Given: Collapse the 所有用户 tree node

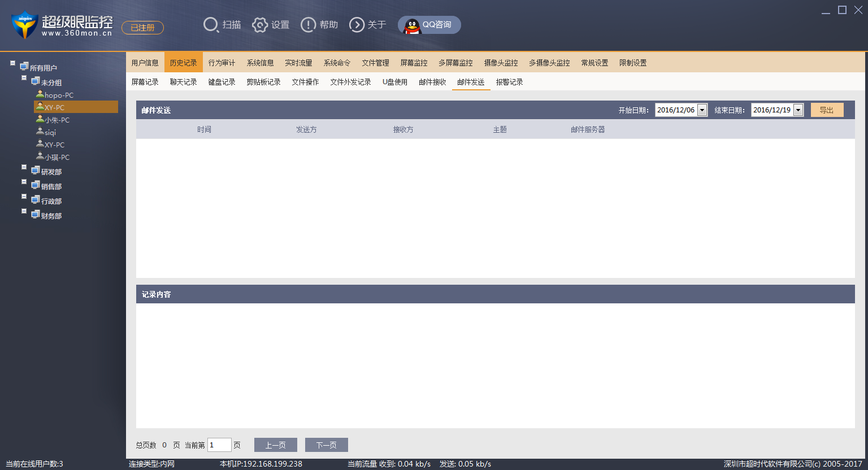Looking at the screenshot, I should point(12,63).
